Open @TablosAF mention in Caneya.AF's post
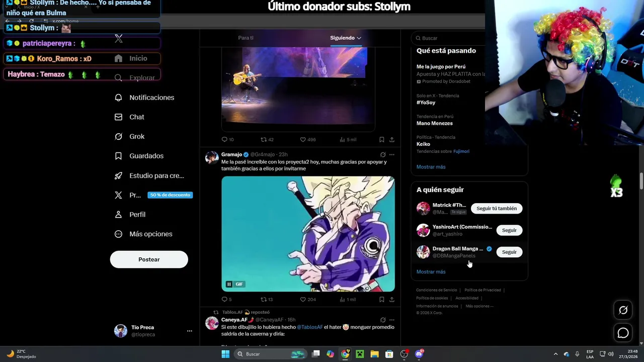 310,327
